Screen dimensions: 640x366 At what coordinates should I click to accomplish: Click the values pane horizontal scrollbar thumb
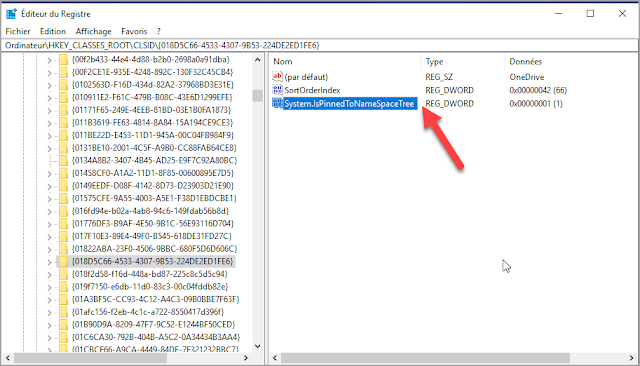tap(425, 358)
